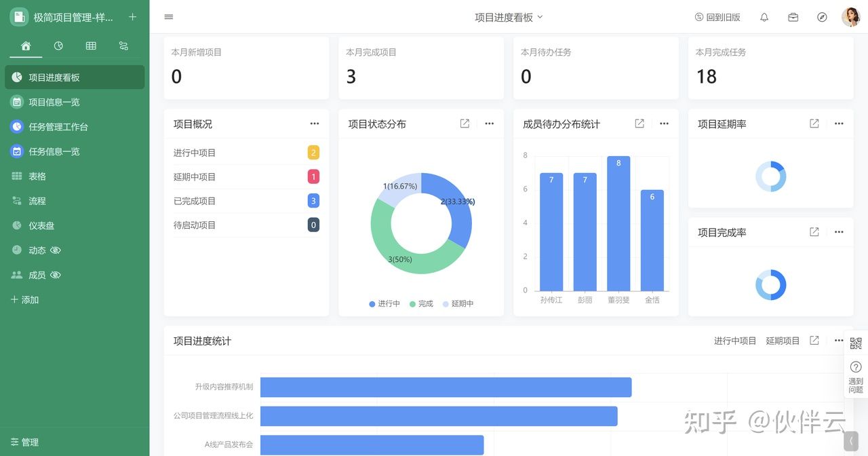This screenshot has height=456, width=868.
Task: Click the 延期项目 filter link
Action: point(783,341)
